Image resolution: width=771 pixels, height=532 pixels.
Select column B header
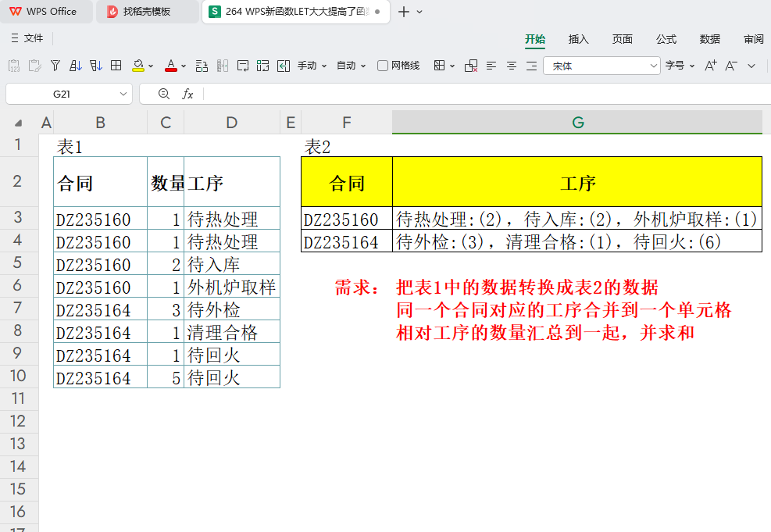[100, 123]
